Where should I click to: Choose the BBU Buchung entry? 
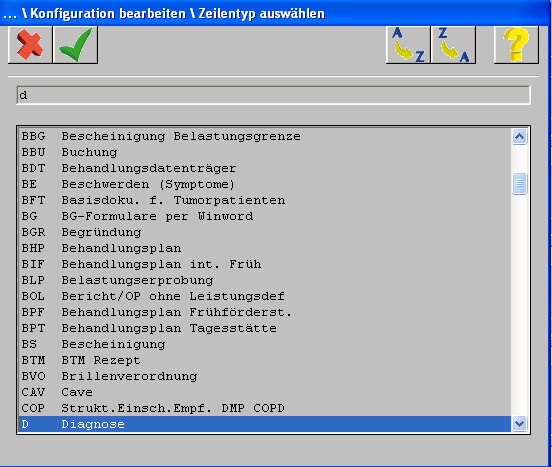tap(265, 152)
